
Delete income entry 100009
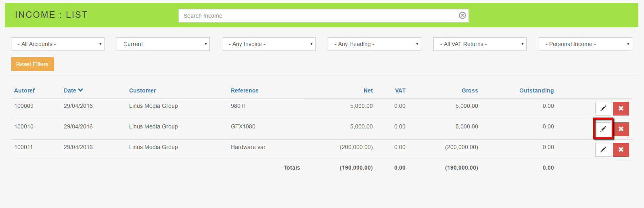point(621,108)
